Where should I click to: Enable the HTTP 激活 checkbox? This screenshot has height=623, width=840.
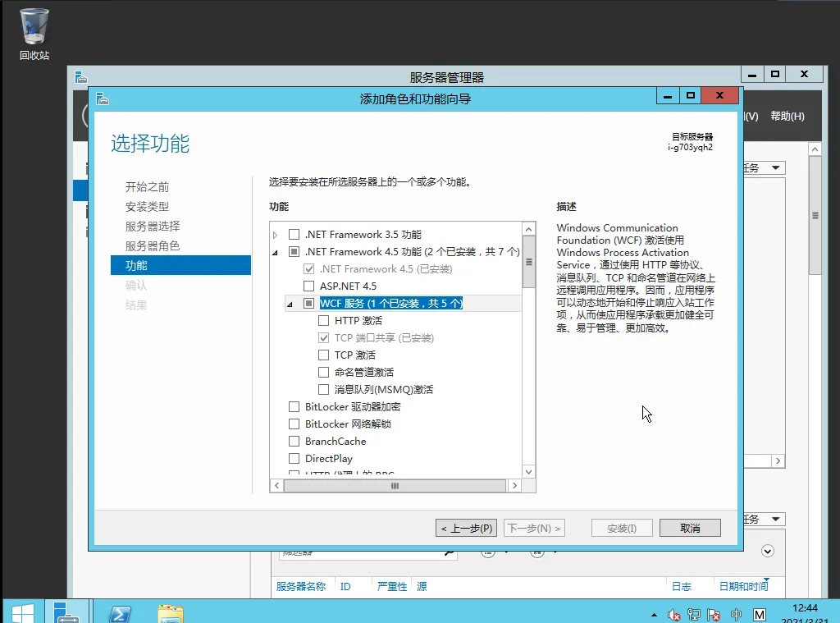pos(324,321)
